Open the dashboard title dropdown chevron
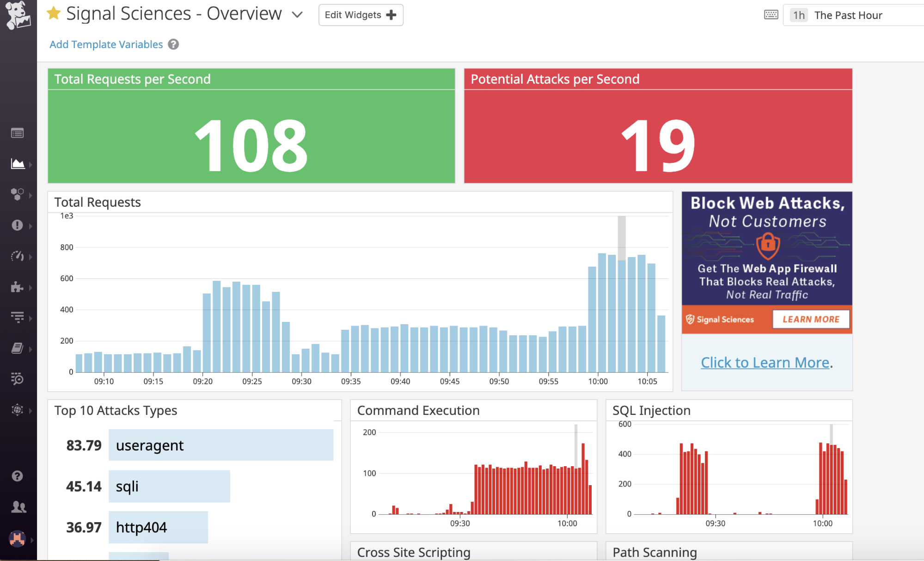924x561 pixels. tap(297, 15)
